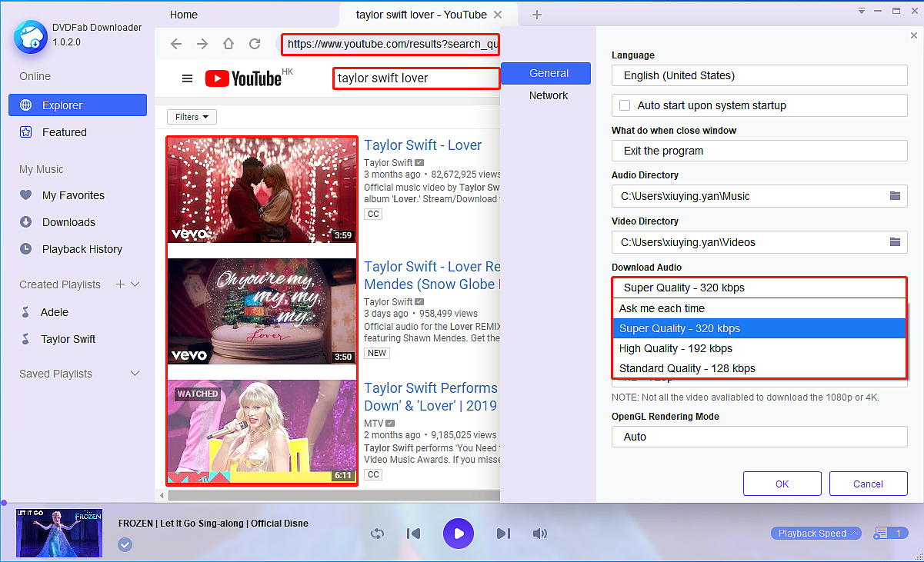The width and height of the screenshot is (924, 562).
Task: Choose High Quality - 192 kbps option
Action: point(759,348)
